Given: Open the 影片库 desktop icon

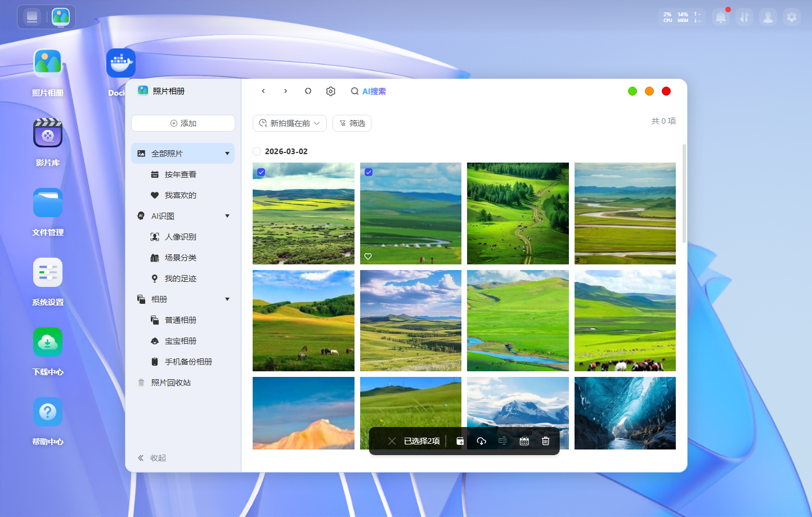Looking at the screenshot, I should (48, 133).
